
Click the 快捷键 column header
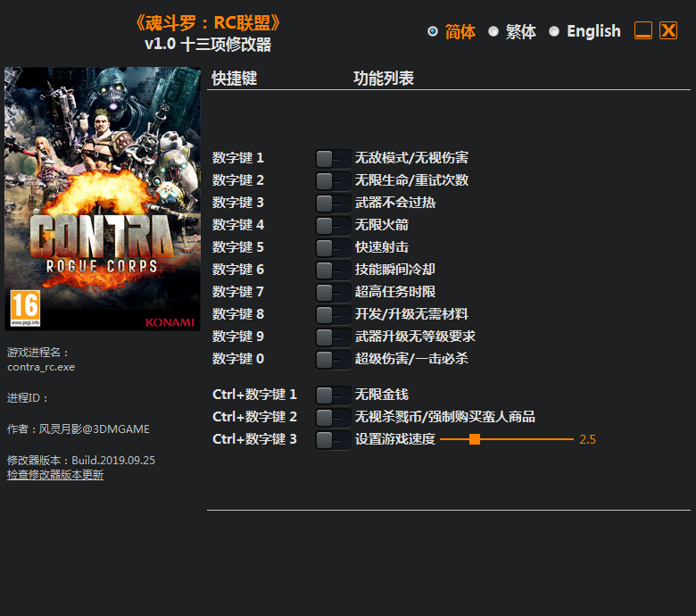235,79
